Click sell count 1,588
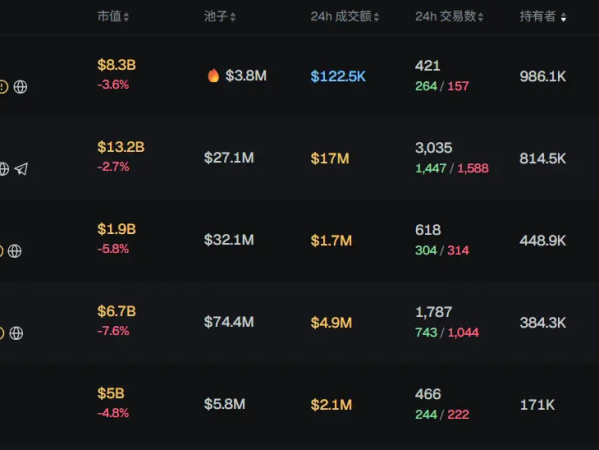The width and height of the screenshot is (599, 450). click(473, 168)
